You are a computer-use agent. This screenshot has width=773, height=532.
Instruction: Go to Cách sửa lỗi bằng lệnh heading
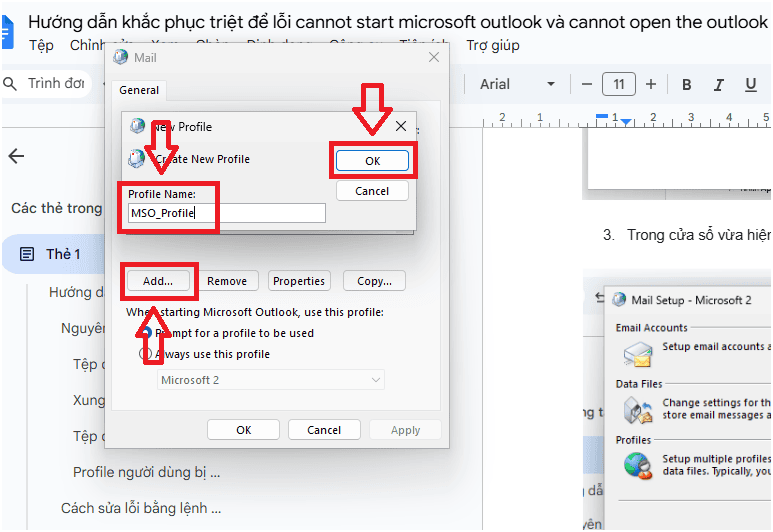pyautogui.click(x=141, y=508)
